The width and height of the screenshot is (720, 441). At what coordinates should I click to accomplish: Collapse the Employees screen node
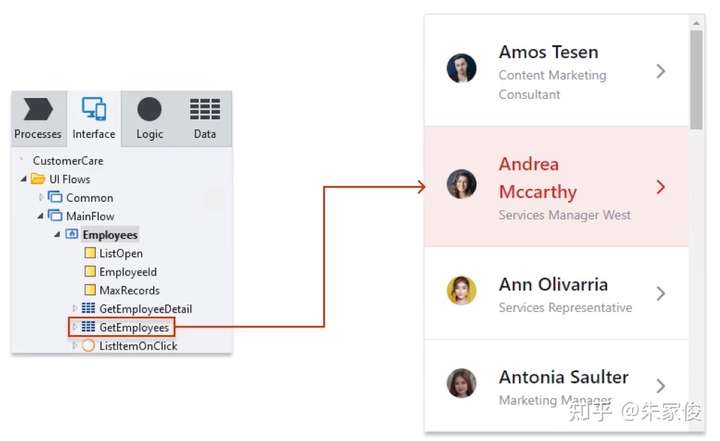click(x=58, y=235)
